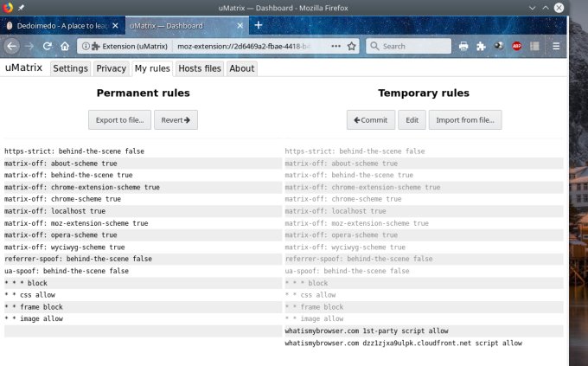Image resolution: width=588 pixels, height=366 pixels.
Task: Click the printer icon in the toolbar
Action: coord(463,46)
